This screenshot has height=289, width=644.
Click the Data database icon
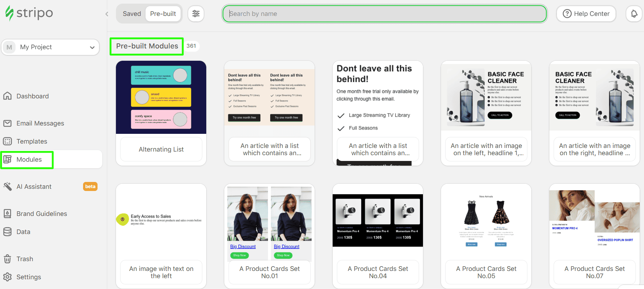(8, 232)
